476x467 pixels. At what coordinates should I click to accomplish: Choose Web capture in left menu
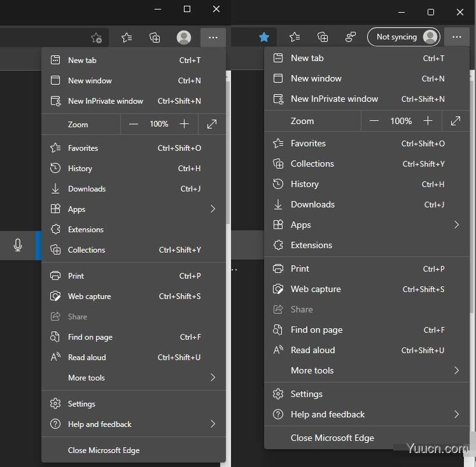(134, 296)
